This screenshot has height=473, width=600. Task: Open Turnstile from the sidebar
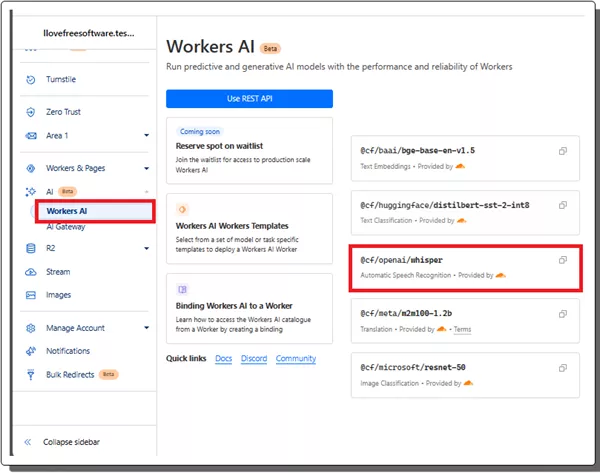click(61, 80)
